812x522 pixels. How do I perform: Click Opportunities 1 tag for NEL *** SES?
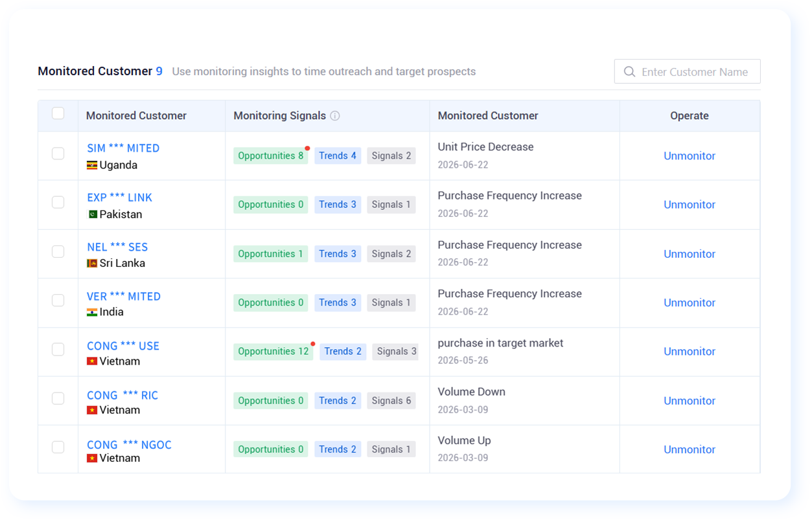point(271,254)
